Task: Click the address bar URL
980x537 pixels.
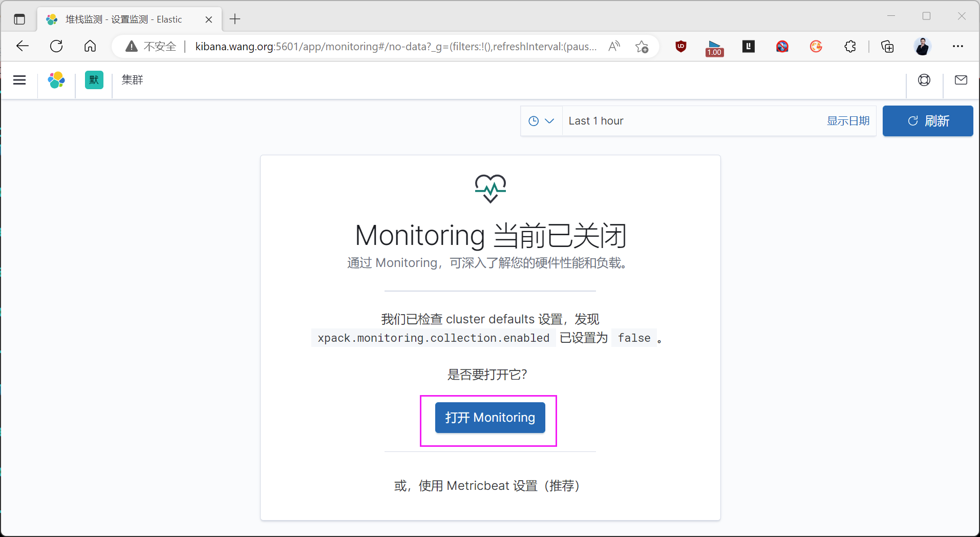Action: (x=396, y=47)
